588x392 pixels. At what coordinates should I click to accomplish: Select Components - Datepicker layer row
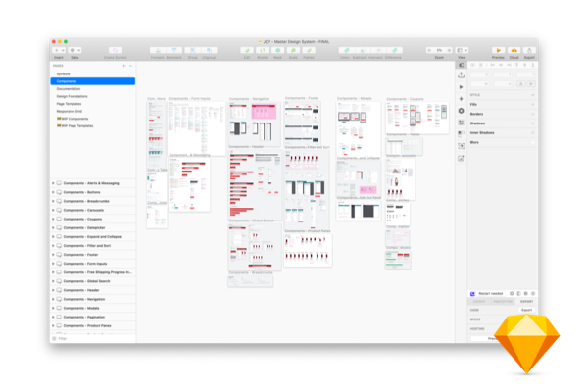[93, 228]
